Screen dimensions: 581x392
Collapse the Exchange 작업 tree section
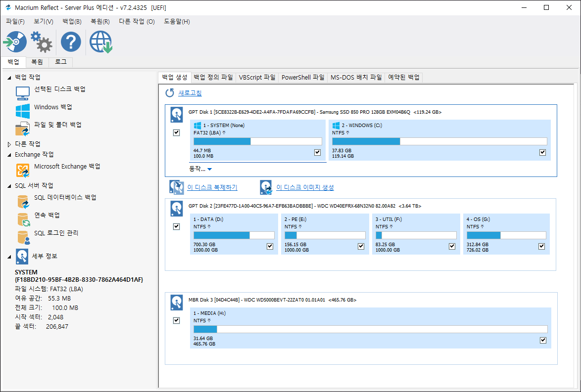click(x=9, y=155)
